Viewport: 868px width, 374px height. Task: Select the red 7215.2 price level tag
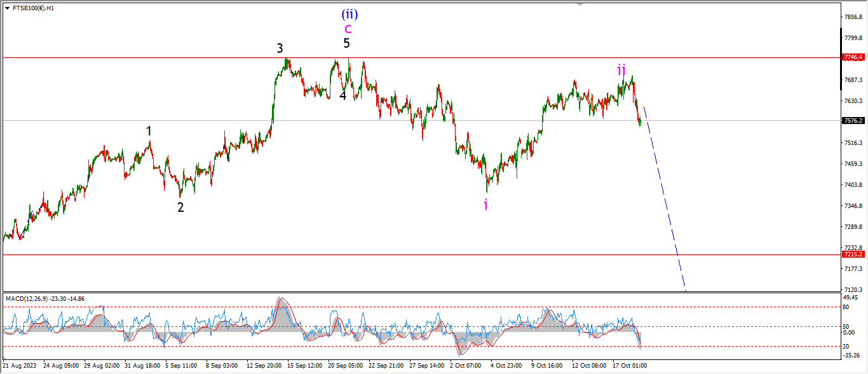click(852, 254)
